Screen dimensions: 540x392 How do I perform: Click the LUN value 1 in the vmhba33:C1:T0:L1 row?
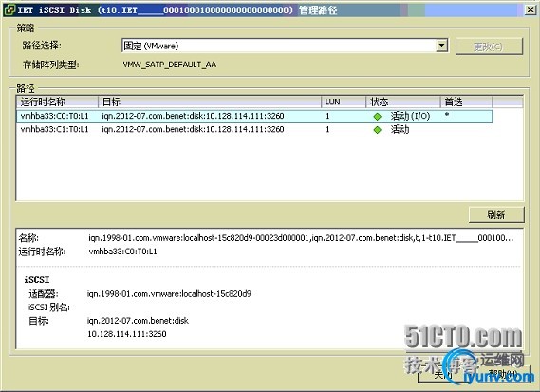[x=327, y=129]
